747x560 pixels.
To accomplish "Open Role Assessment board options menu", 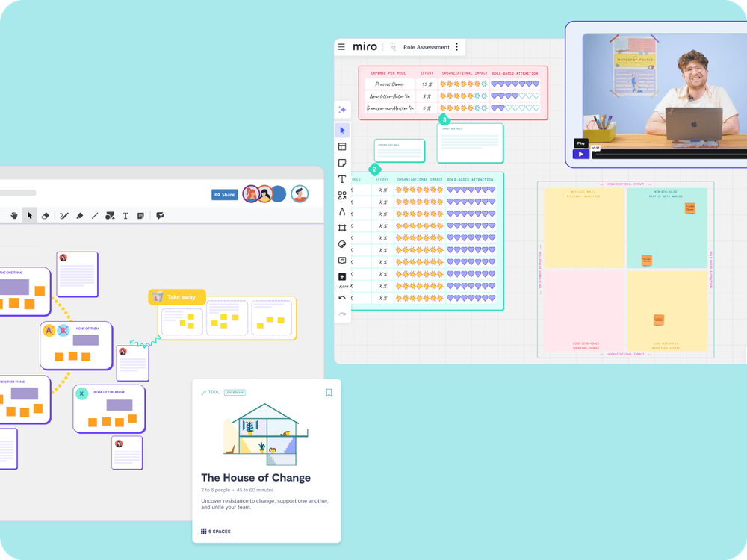I will [x=457, y=47].
